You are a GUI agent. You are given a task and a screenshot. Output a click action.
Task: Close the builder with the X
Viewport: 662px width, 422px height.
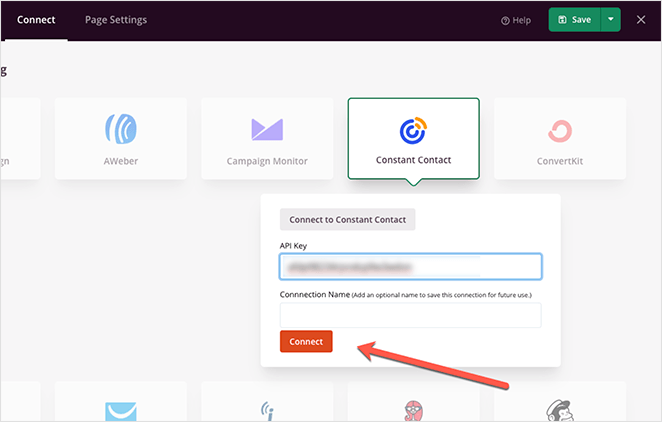[641, 20]
